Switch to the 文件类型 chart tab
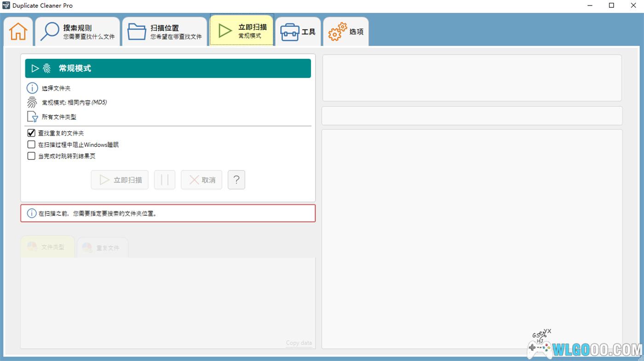Image resolution: width=644 pixels, height=361 pixels. 47,247
